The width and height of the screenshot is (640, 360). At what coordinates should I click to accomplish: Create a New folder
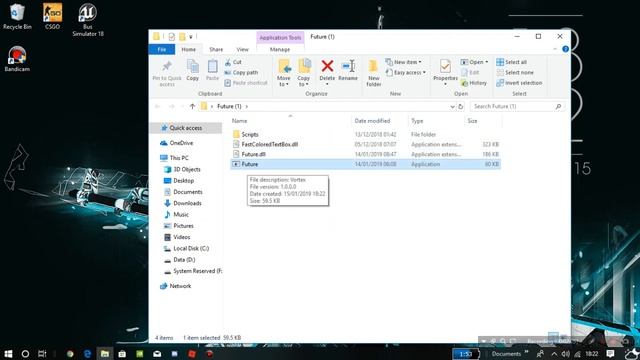coord(373,73)
